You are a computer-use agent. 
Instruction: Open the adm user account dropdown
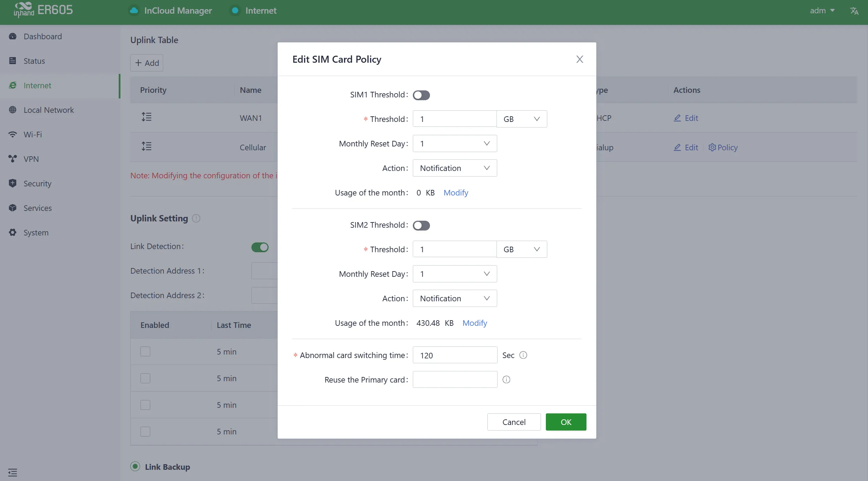click(x=822, y=11)
